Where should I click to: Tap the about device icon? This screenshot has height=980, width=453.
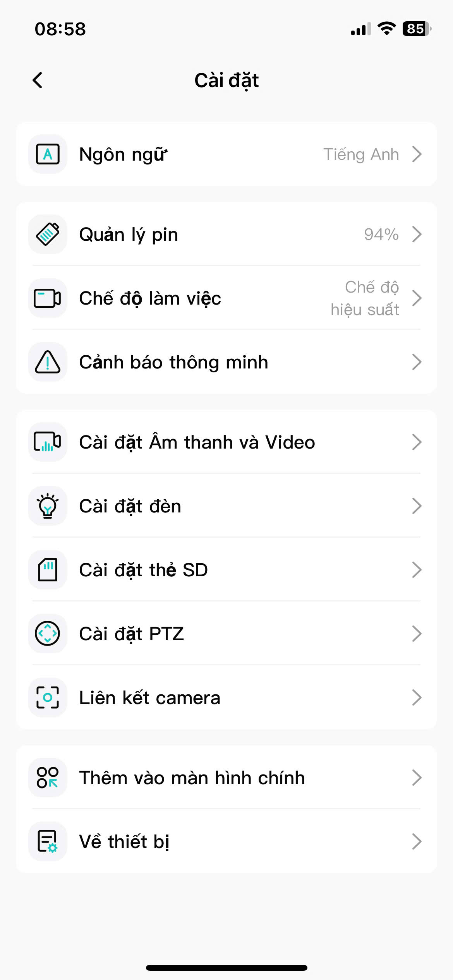48,841
